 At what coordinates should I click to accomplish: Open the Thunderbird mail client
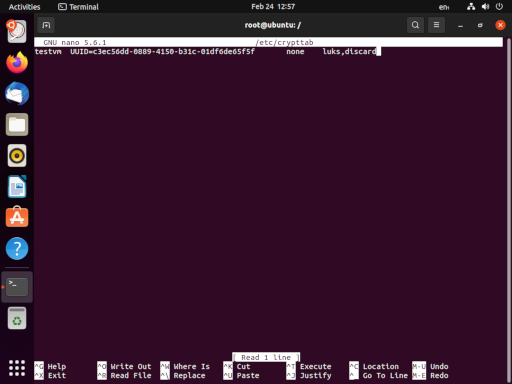17,94
